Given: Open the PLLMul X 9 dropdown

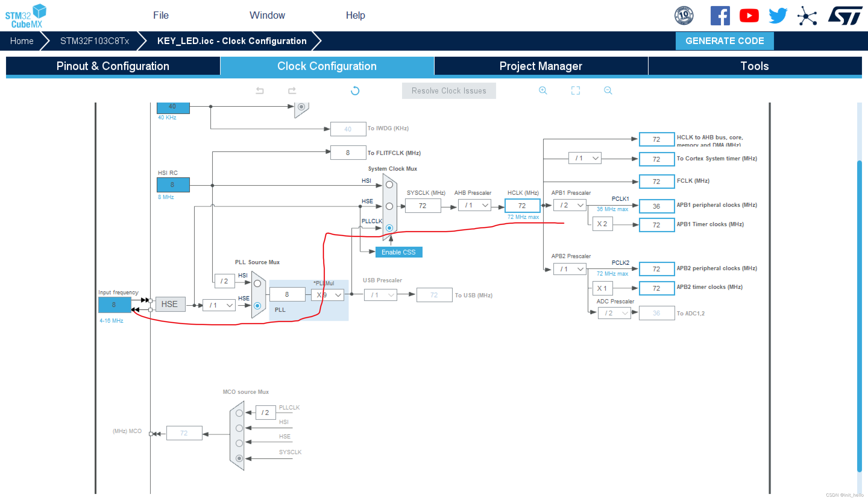Looking at the screenshot, I should pyautogui.click(x=328, y=295).
